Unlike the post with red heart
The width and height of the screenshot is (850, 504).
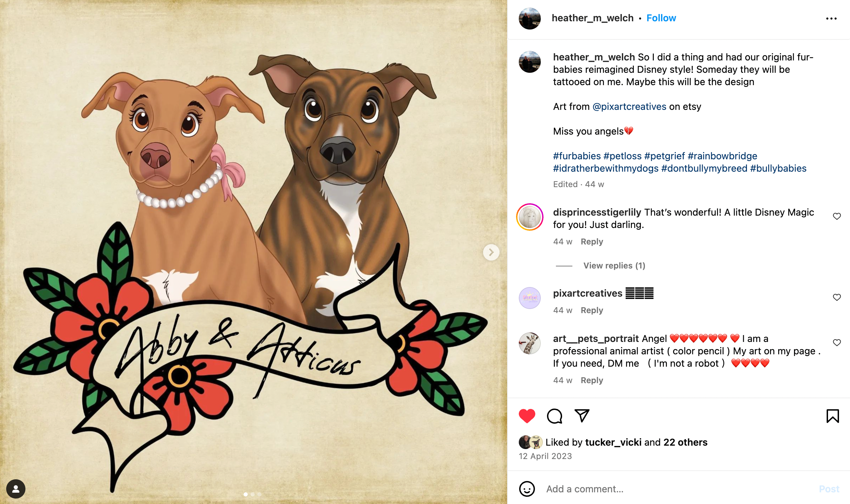(x=527, y=416)
